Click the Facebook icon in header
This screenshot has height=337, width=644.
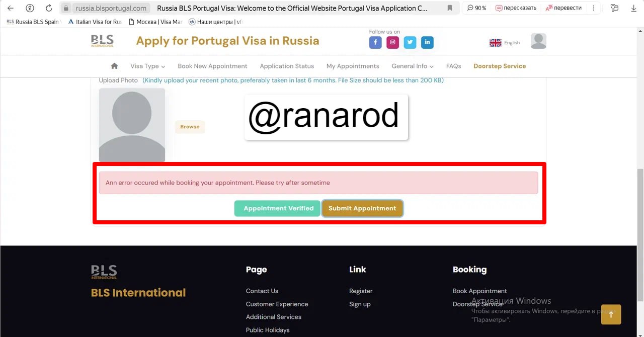coord(375,43)
